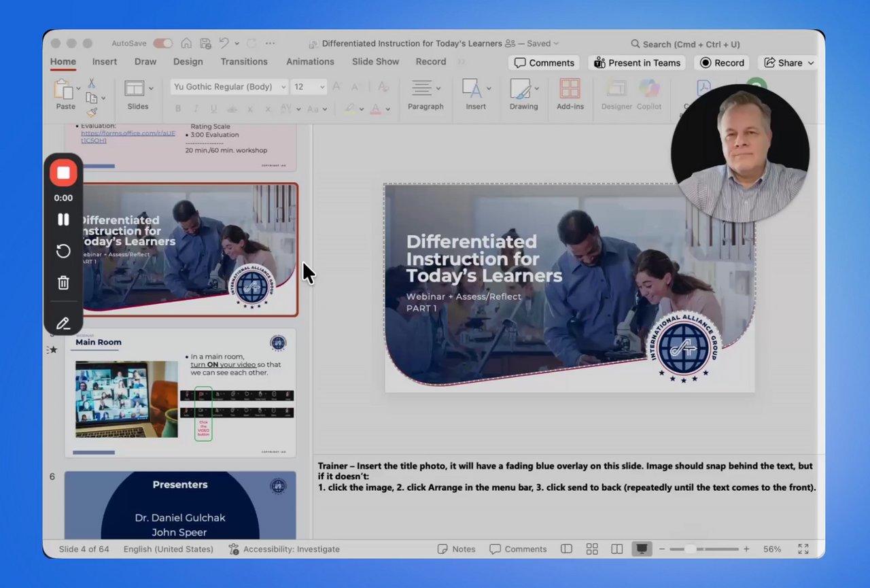Delete the recording using the trash icon
Viewport: 870px width, 588px height.
tap(63, 283)
